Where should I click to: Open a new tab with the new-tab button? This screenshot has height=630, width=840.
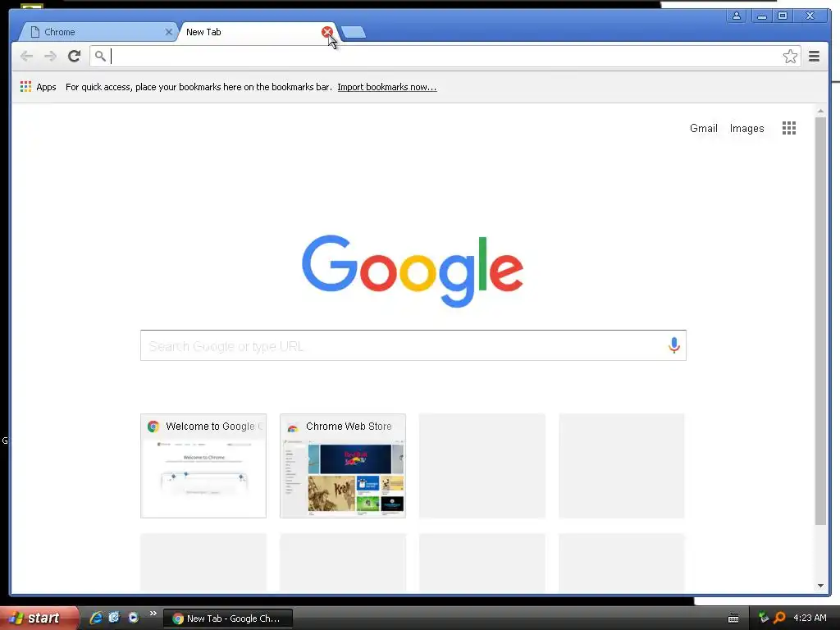pos(354,33)
